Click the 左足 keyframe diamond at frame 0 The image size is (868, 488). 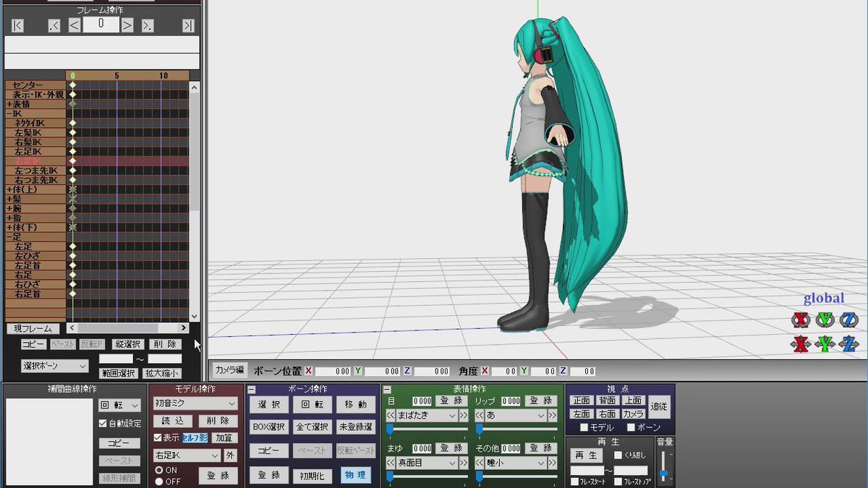click(x=72, y=247)
